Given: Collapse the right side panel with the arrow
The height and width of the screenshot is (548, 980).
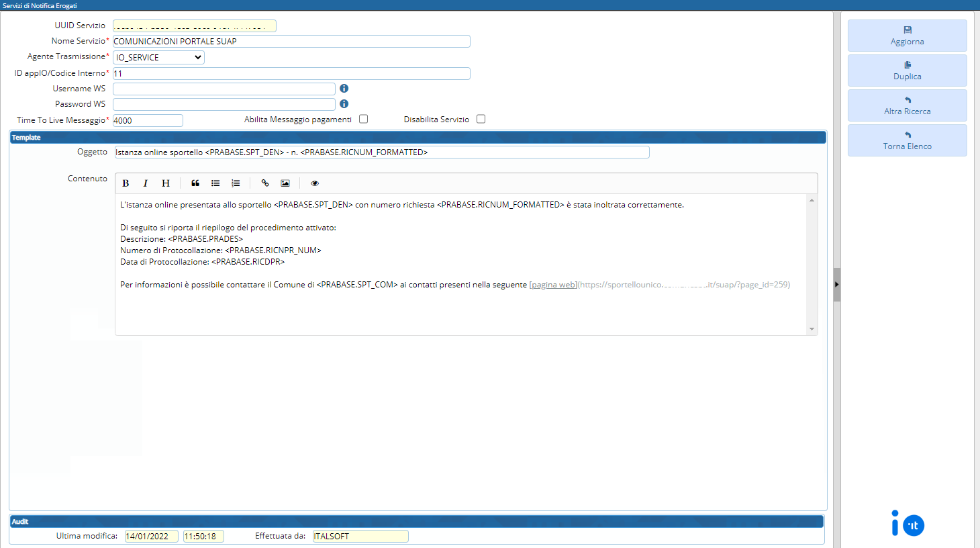Looking at the screenshot, I should pyautogui.click(x=836, y=284).
